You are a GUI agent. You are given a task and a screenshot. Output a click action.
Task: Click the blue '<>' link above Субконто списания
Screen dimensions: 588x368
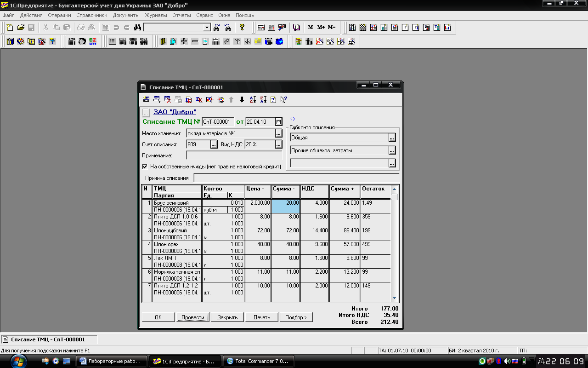click(293, 119)
